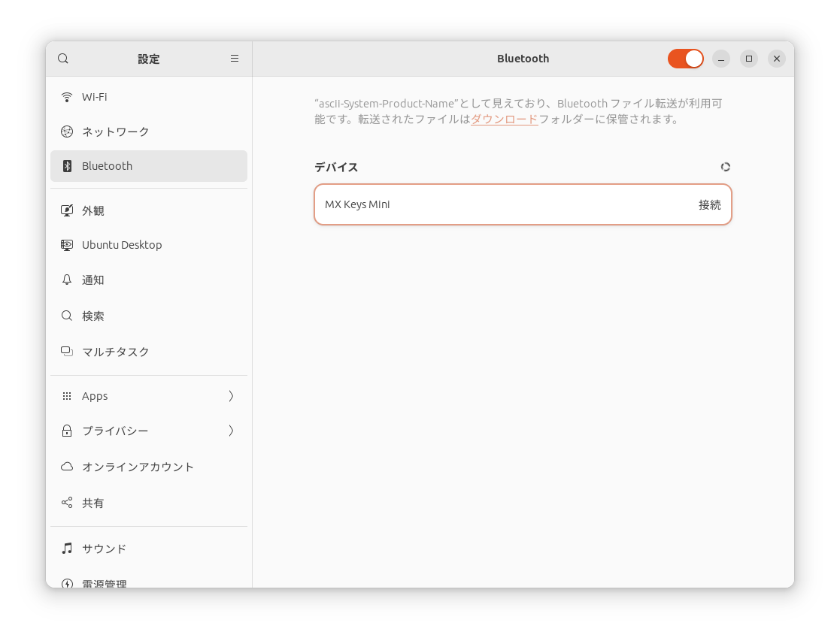Click the network globe icon
This screenshot has height=638, width=840.
(67, 132)
